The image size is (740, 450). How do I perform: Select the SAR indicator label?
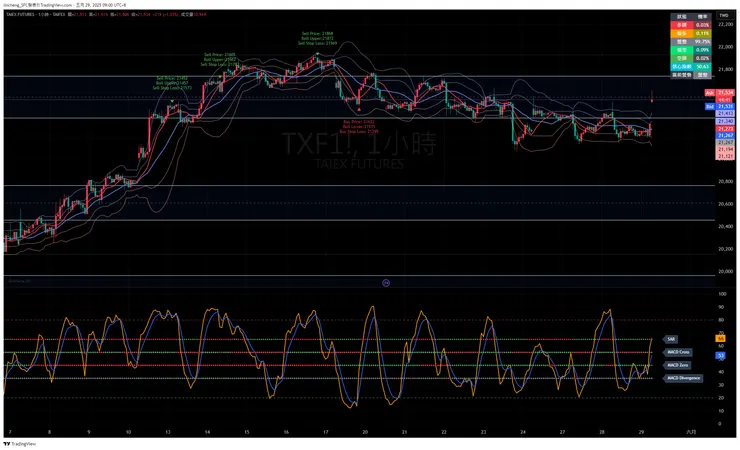coord(671,339)
